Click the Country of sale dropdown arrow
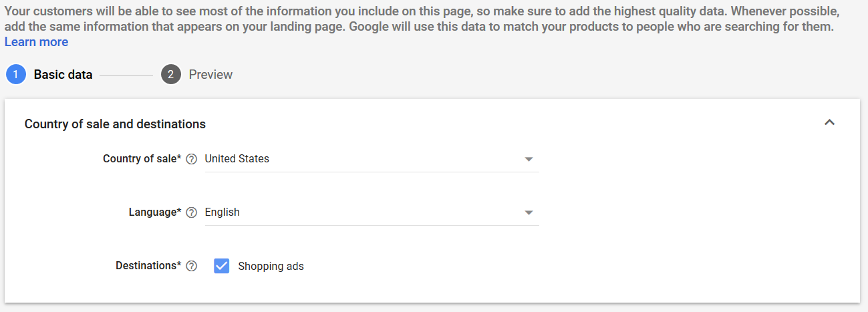 point(529,159)
